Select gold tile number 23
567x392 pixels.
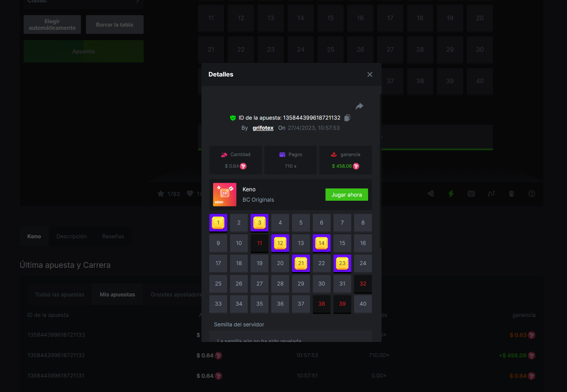click(x=342, y=264)
